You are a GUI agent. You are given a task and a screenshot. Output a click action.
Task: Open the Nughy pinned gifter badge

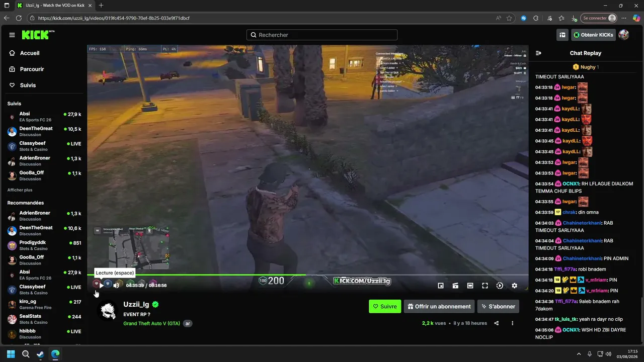point(586,67)
